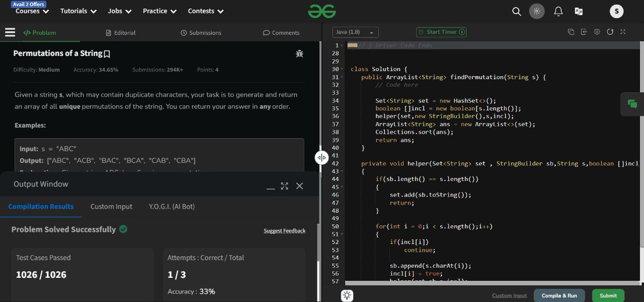The image size is (644, 302).
Task: Open the notifications bell
Action: (558, 11)
